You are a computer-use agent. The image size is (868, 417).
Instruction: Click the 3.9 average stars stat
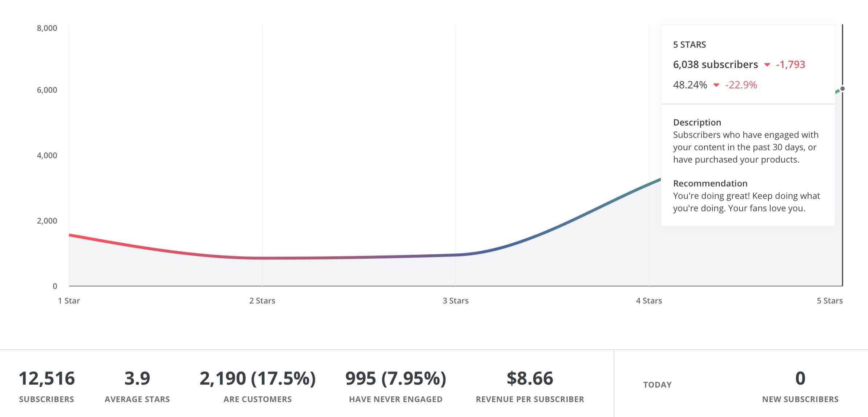pyautogui.click(x=137, y=378)
